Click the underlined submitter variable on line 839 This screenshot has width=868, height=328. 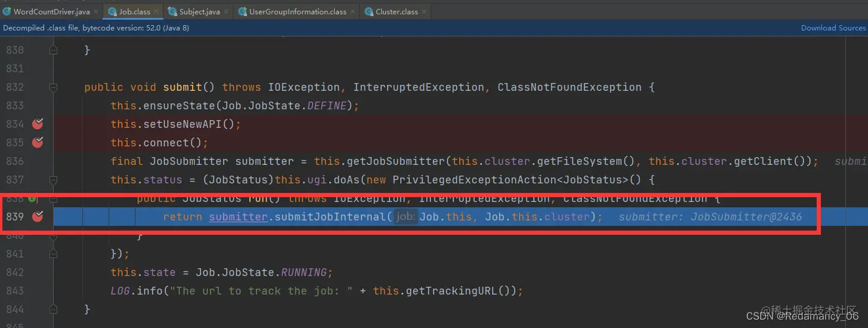click(238, 217)
